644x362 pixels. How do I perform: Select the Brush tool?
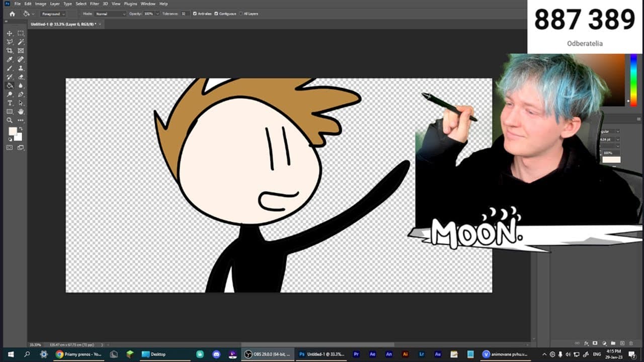pyautogui.click(x=10, y=68)
